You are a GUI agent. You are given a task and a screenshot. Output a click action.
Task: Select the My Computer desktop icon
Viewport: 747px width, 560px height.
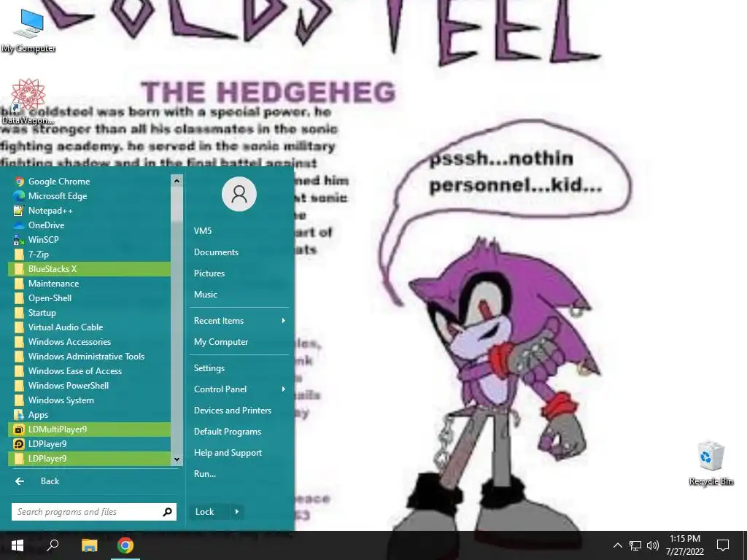tap(28, 31)
